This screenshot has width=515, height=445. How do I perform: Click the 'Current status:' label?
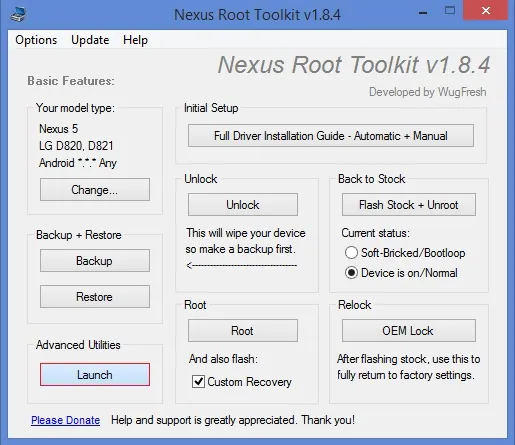point(375,233)
